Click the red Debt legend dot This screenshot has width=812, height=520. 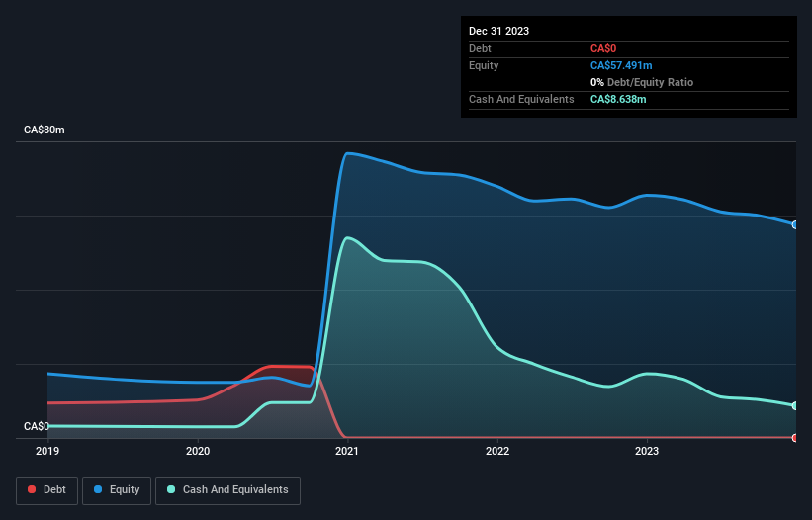click(x=32, y=489)
